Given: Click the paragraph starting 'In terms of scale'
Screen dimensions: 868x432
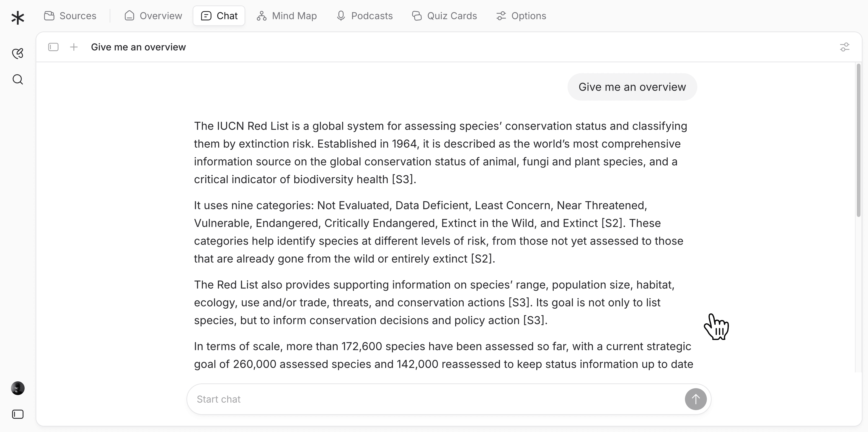Looking at the screenshot, I should (443, 355).
